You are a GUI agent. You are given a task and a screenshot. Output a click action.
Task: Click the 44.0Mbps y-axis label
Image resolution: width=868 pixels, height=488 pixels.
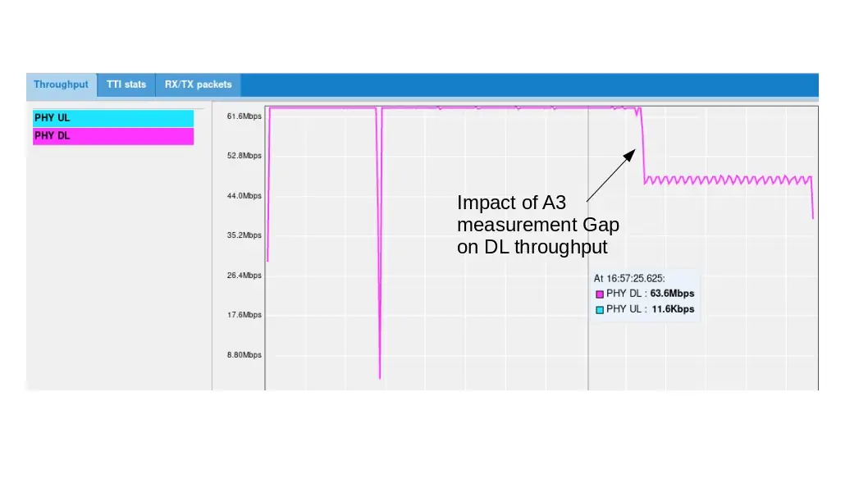[244, 196]
